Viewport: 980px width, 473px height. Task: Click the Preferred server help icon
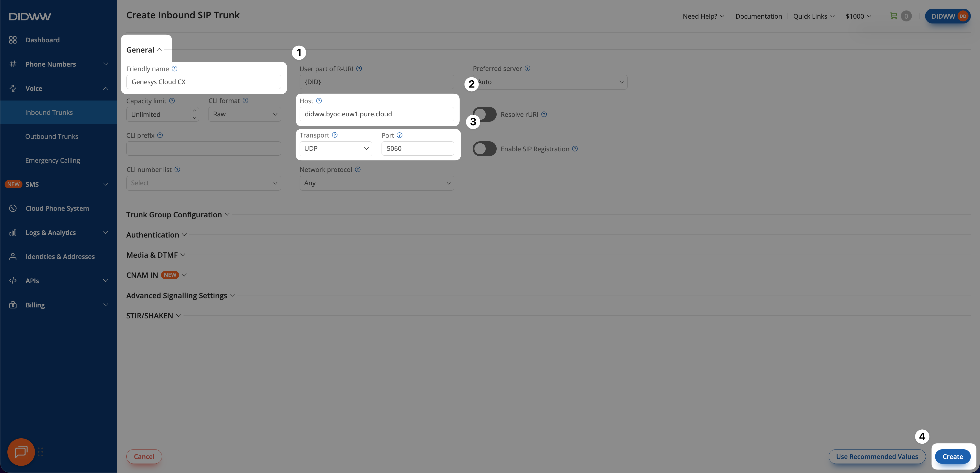point(527,68)
